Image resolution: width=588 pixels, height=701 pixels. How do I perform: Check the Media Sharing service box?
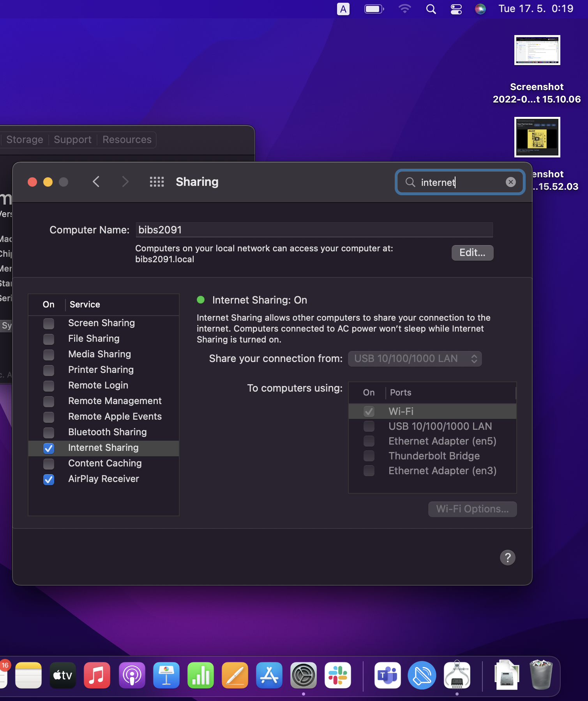point(49,355)
